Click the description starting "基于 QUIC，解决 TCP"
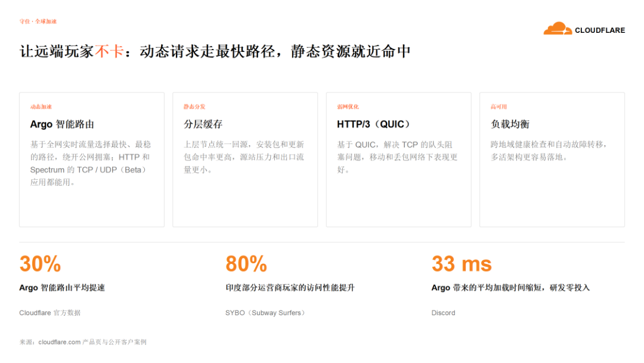This screenshot has width=644, height=363. click(398, 157)
